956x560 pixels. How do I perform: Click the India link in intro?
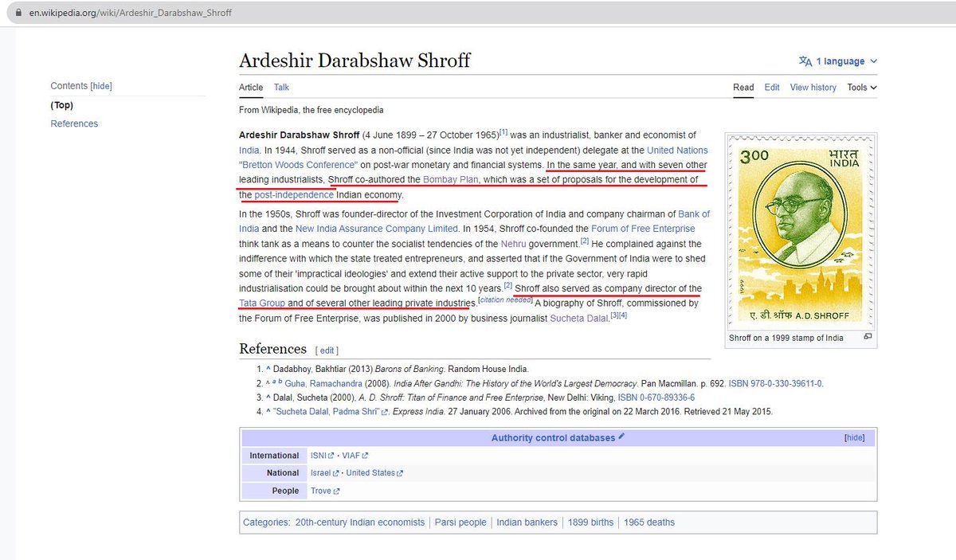tap(249, 150)
